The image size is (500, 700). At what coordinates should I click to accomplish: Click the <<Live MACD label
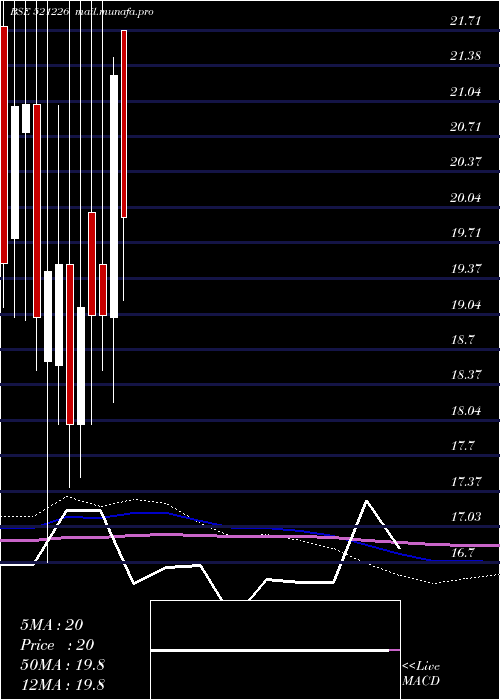[421, 674]
